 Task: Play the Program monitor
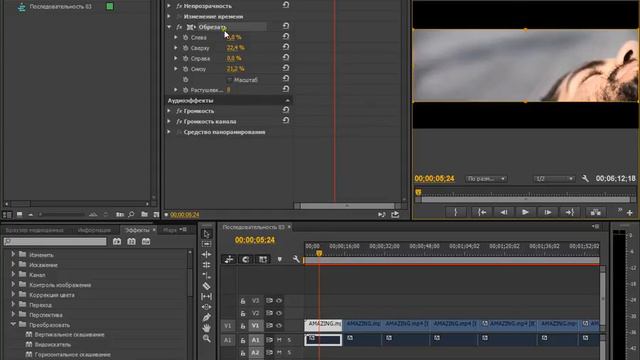[x=525, y=212]
